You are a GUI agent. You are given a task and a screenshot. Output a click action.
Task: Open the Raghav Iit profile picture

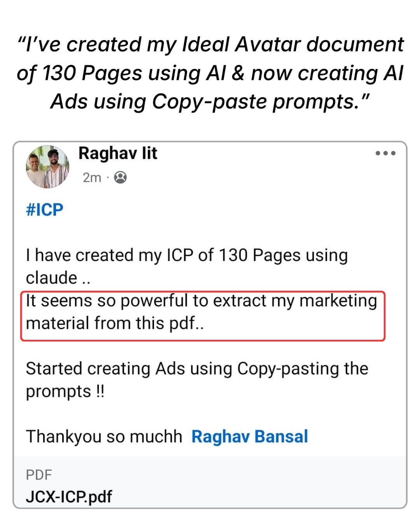tap(47, 167)
